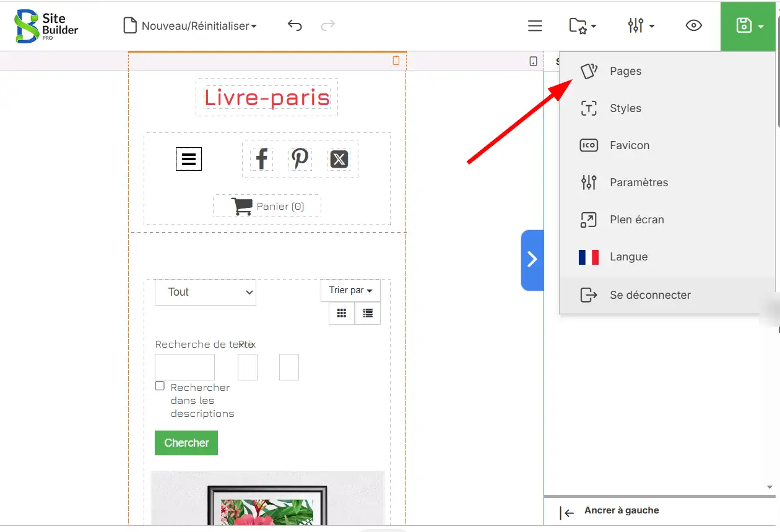The height and width of the screenshot is (532, 780).
Task: Click the first price input field
Action: [248, 367]
